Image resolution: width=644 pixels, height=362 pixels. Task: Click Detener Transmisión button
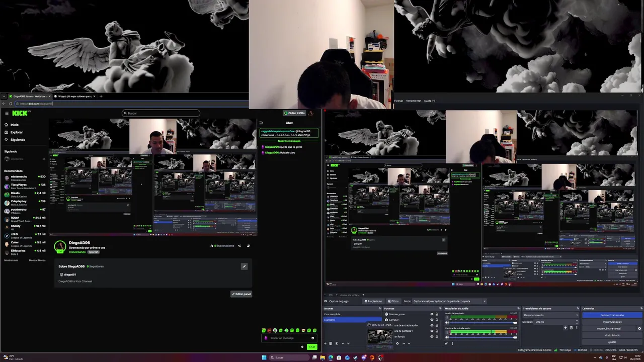[612, 315]
